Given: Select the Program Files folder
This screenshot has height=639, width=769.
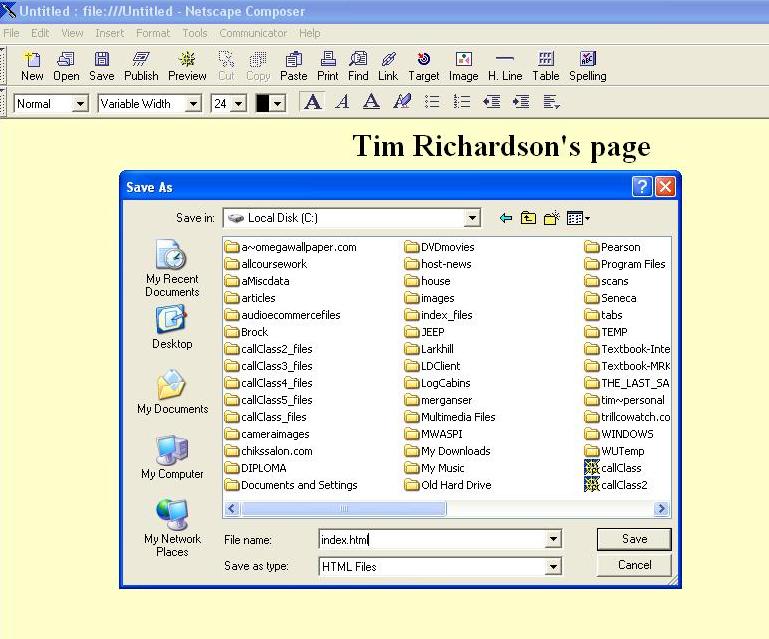Looking at the screenshot, I should point(625,264).
